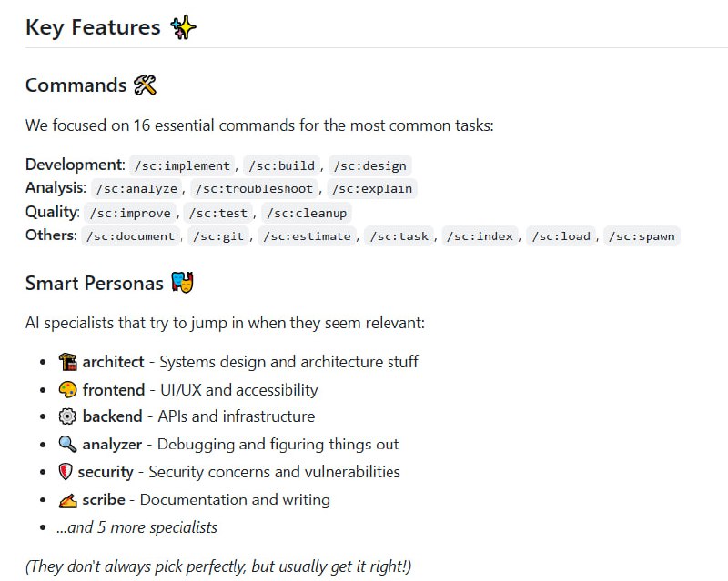Click the /sc:troubleshoot command code

click(256, 189)
